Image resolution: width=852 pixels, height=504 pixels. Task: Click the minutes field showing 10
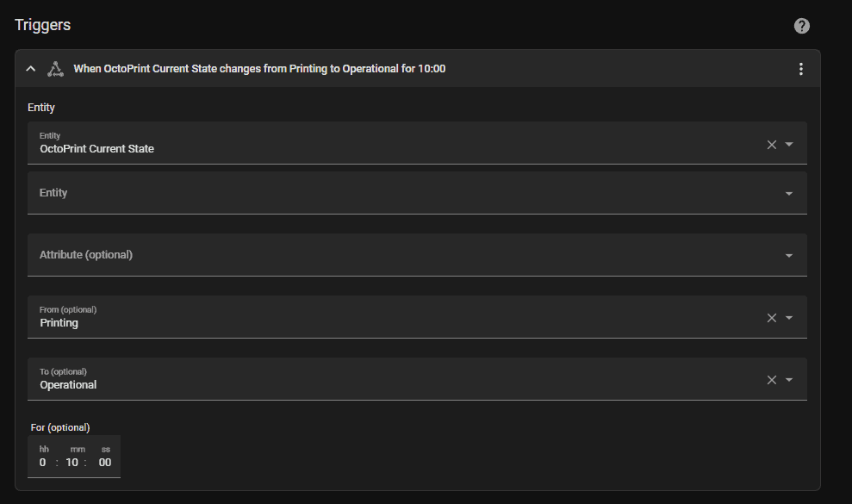click(x=72, y=463)
